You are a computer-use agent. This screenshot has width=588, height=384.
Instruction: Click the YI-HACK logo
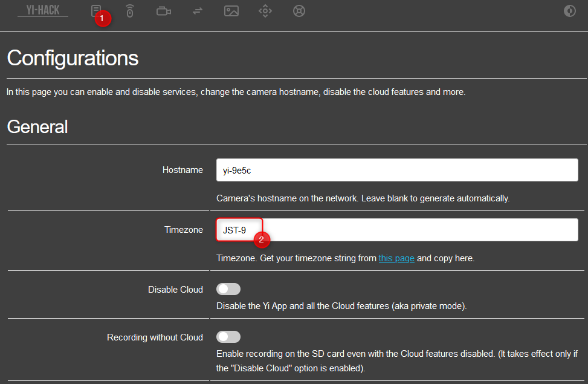pyautogui.click(x=43, y=10)
